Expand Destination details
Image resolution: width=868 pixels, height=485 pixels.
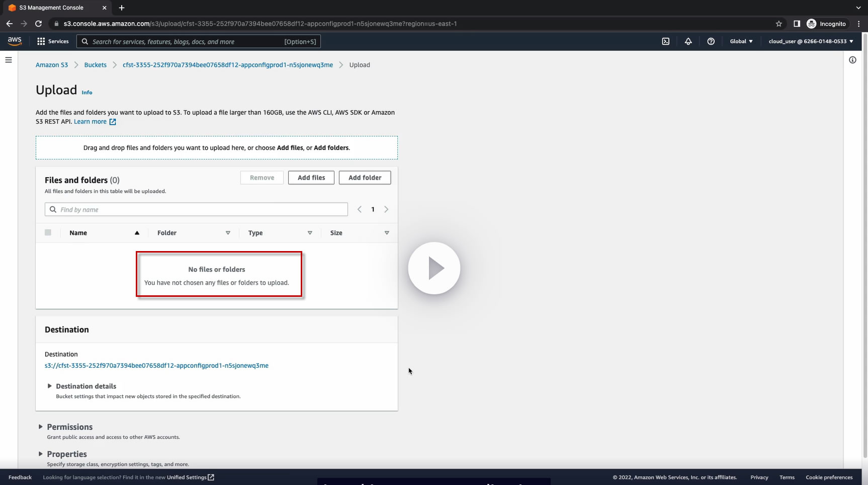[x=81, y=386]
